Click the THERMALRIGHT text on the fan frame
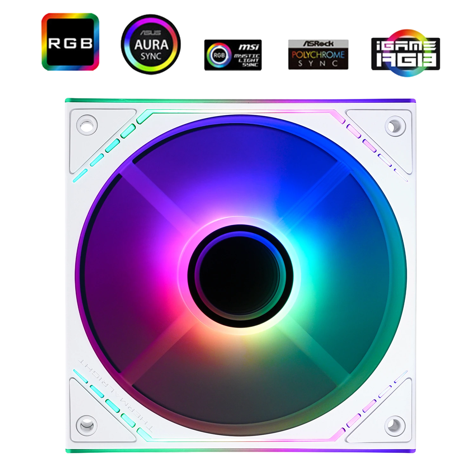 (116, 395)
